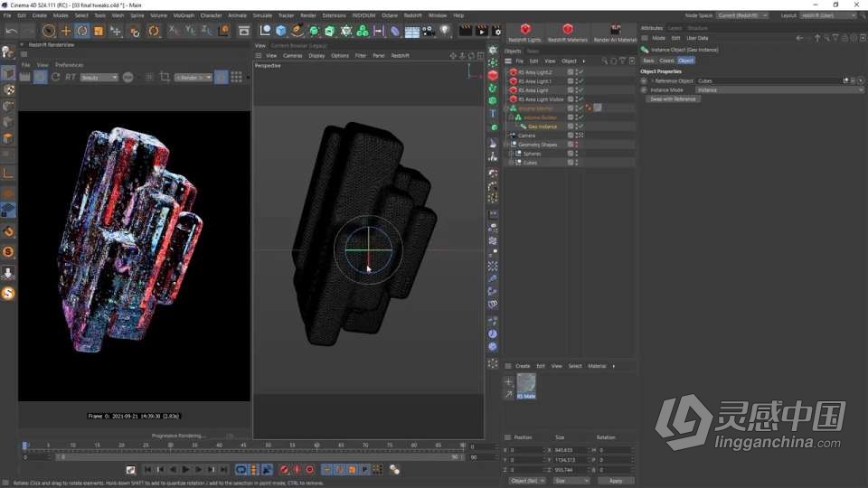Go to end of animation
Image resolution: width=868 pixels, height=488 pixels.
[x=223, y=470]
